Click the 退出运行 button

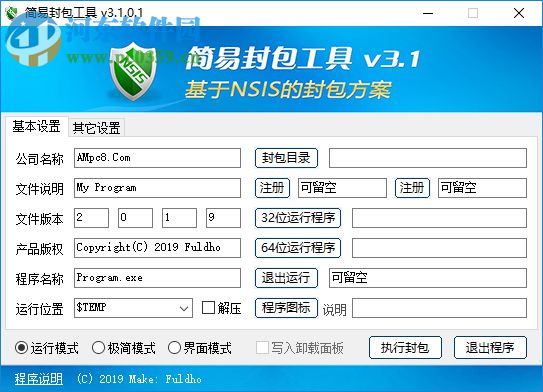pos(286,278)
